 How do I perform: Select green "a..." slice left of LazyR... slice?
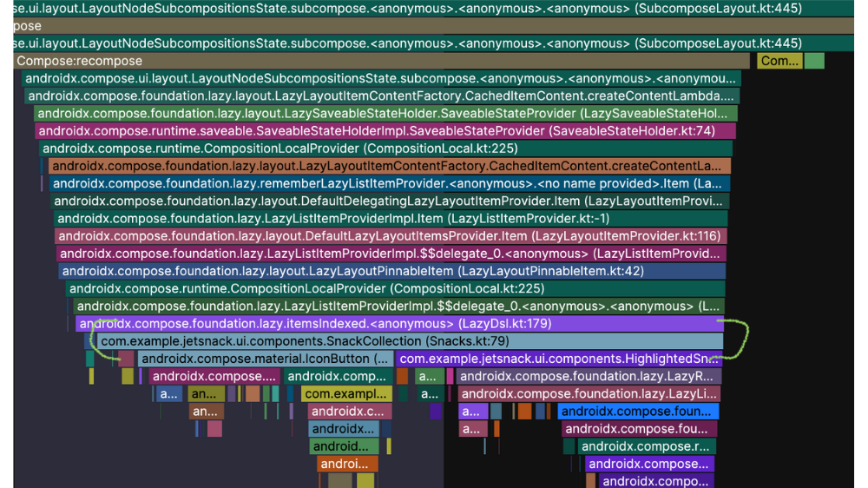430,376
